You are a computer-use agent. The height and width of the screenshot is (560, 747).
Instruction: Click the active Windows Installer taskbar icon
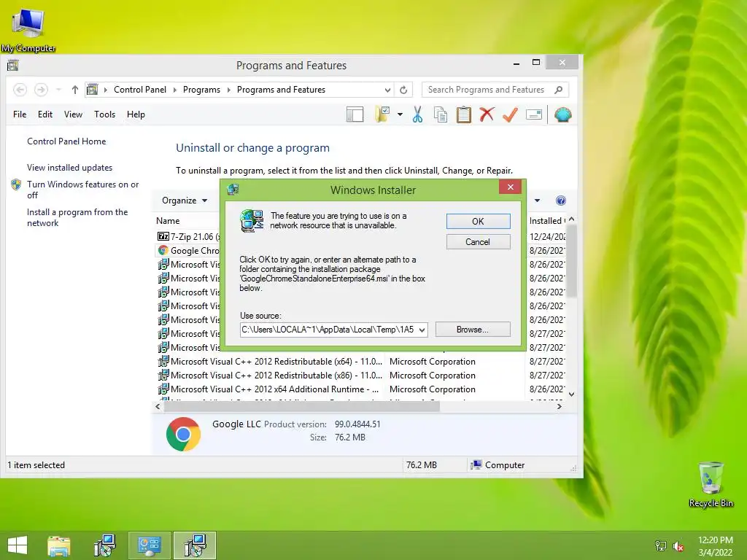[195, 545]
